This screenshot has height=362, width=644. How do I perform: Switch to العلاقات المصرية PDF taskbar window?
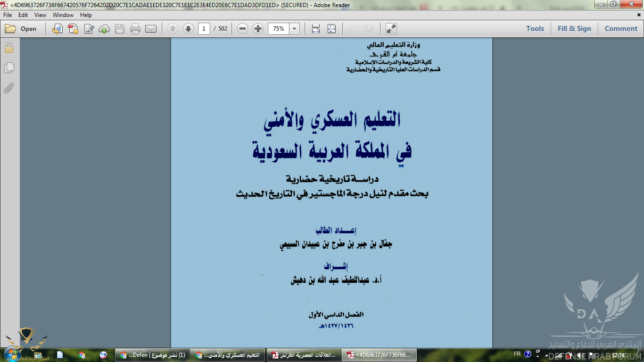tap(304, 355)
